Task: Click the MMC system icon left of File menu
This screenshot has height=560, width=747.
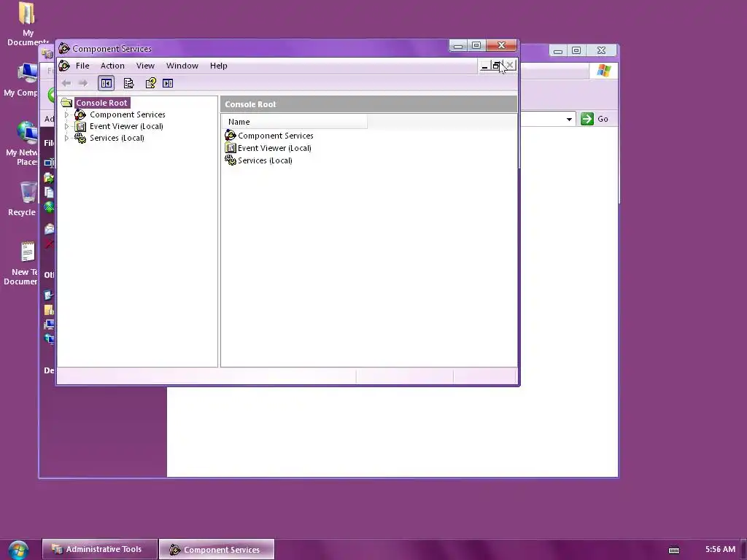Action: [64, 66]
